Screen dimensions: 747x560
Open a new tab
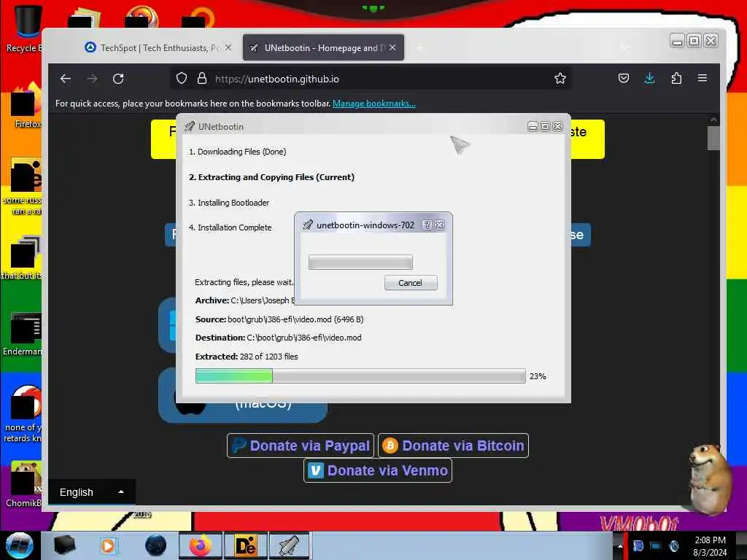(419, 47)
